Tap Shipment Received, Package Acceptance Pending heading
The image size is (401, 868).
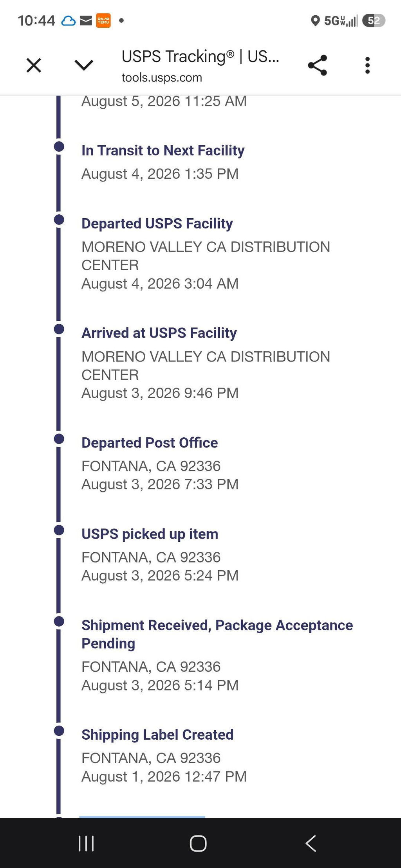click(217, 634)
